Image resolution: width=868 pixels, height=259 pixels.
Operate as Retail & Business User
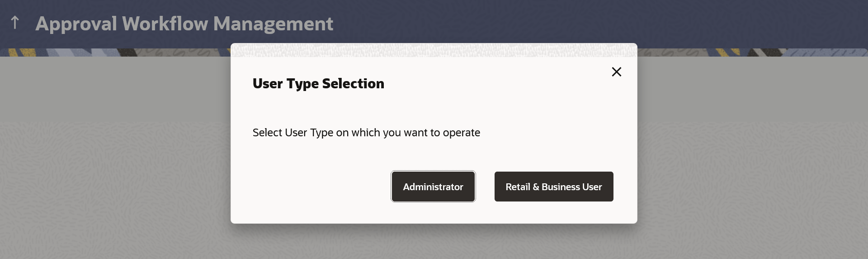click(553, 187)
